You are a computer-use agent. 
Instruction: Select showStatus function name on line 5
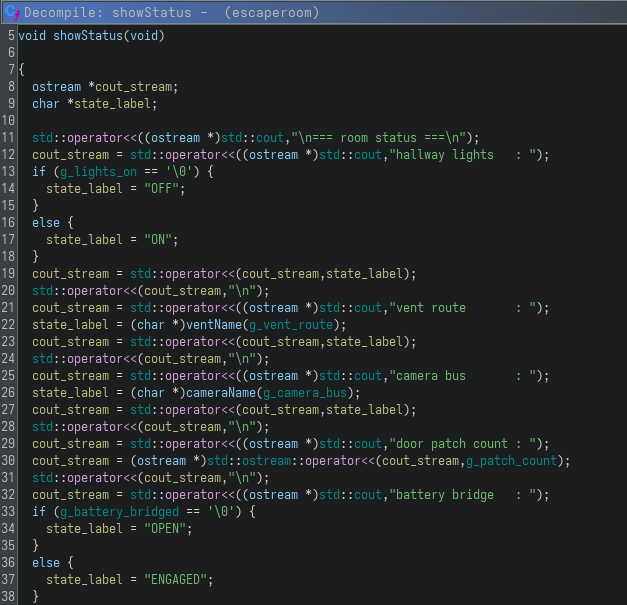coord(88,36)
